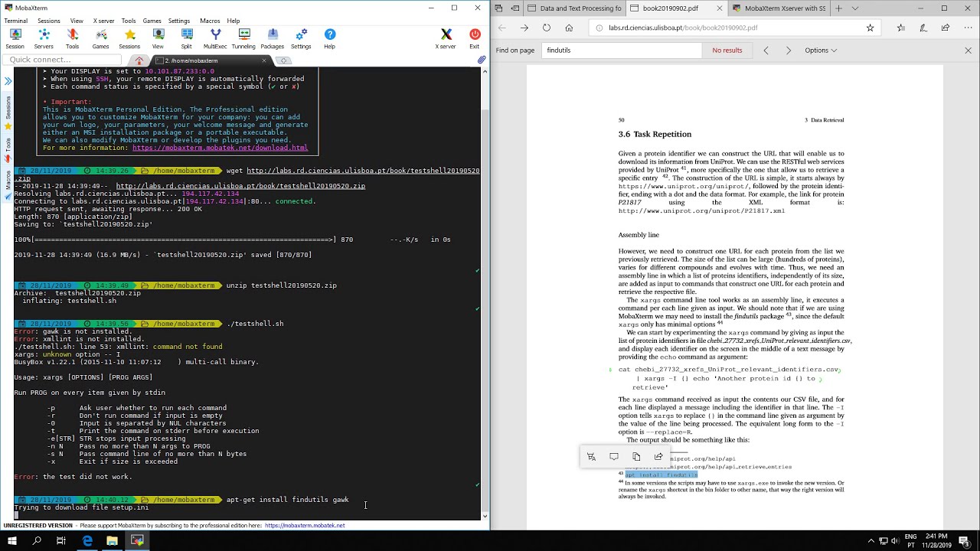Open the Edge more options ellipsis menu
The image size is (980, 551).
[968, 28]
